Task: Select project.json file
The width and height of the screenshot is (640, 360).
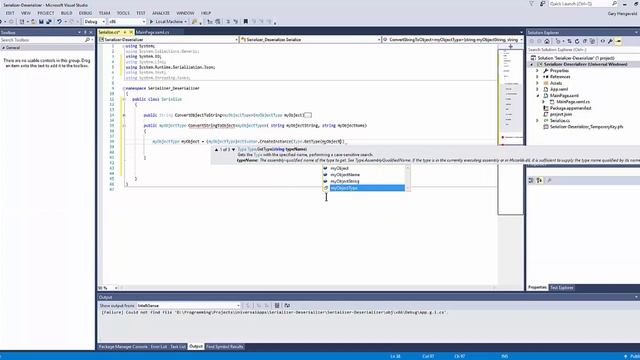Action: click(560, 114)
